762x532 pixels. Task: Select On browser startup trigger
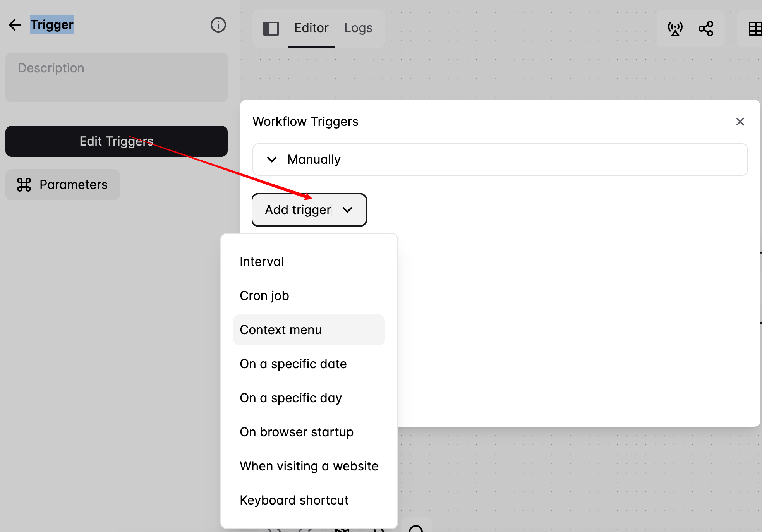(297, 432)
